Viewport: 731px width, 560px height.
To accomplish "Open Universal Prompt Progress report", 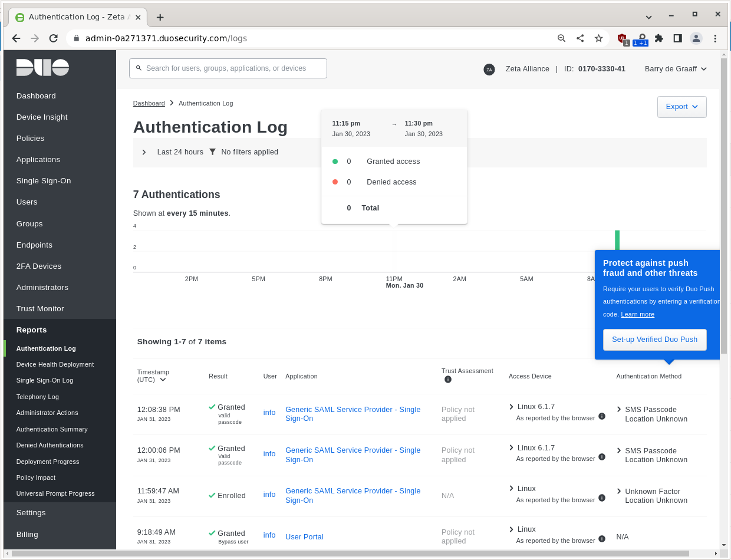I will pos(55,493).
